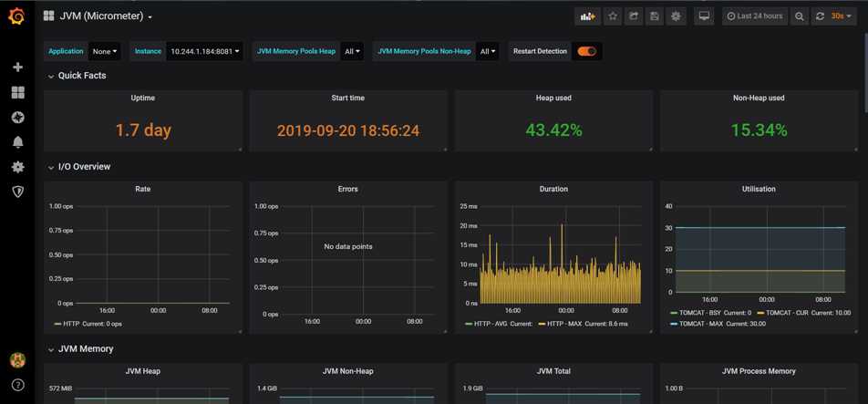Open JVM Memory Pools Heap All dropdown
This screenshot has width=868, height=404.
[x=352, y=51]
